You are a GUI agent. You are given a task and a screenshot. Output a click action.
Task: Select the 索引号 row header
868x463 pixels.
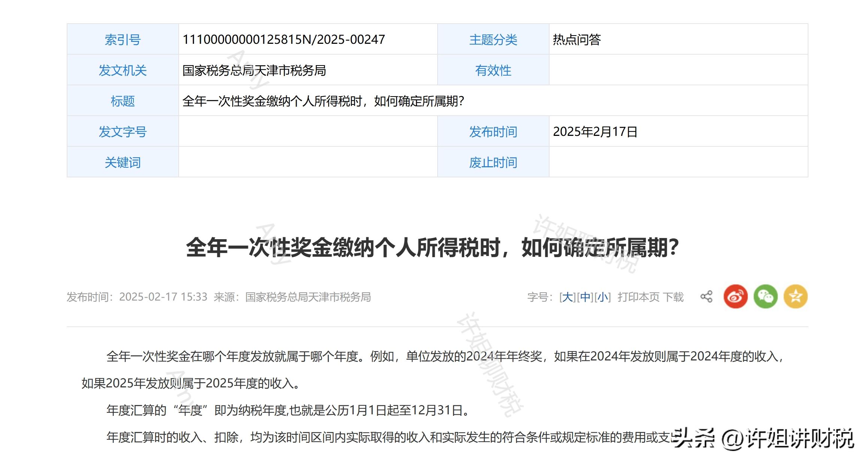124,39
